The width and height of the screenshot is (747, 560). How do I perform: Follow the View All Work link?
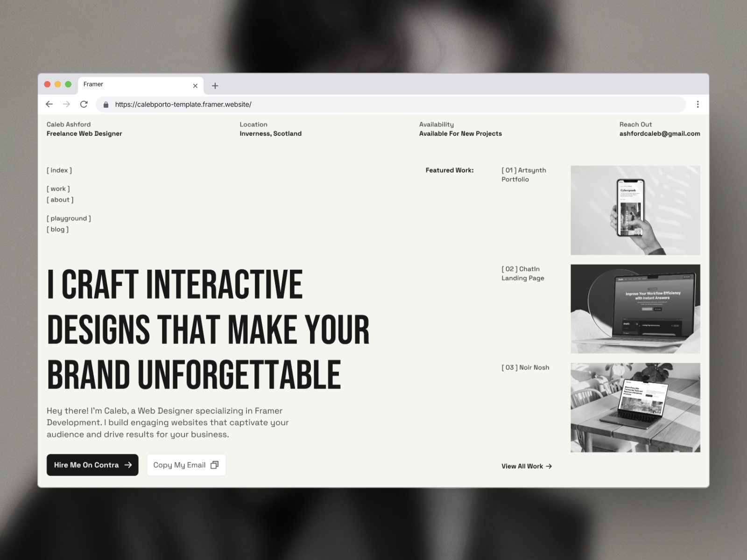point(526,466)
